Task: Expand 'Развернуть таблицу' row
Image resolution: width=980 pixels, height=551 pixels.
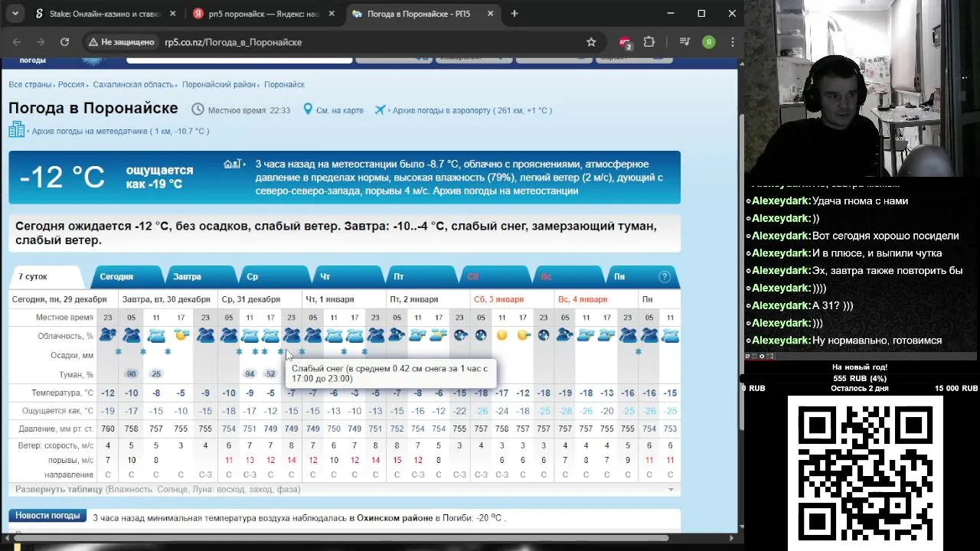Action: (x=345, y=489)
